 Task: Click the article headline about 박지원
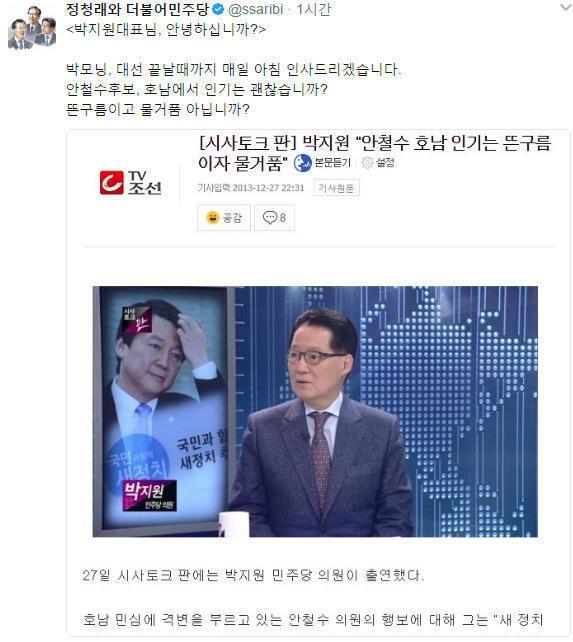click(374, 153)
